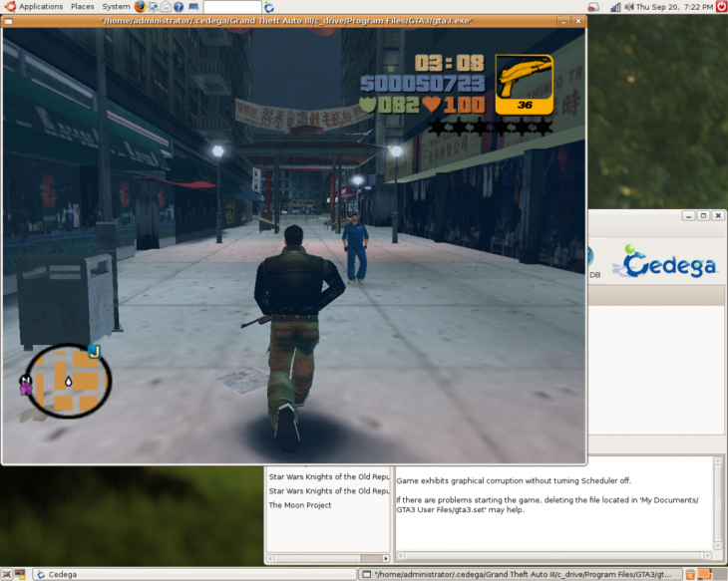Open the System menu
728x581 pixels.
[116, 7]
